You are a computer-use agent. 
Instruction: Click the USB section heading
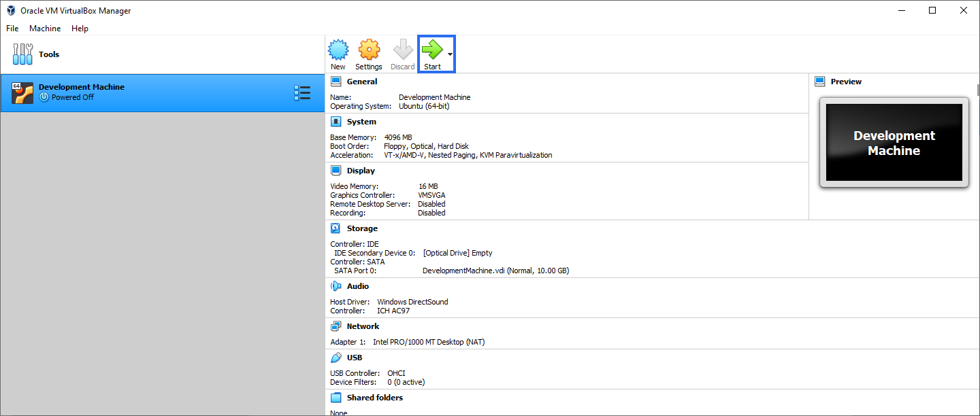(355, 358)
